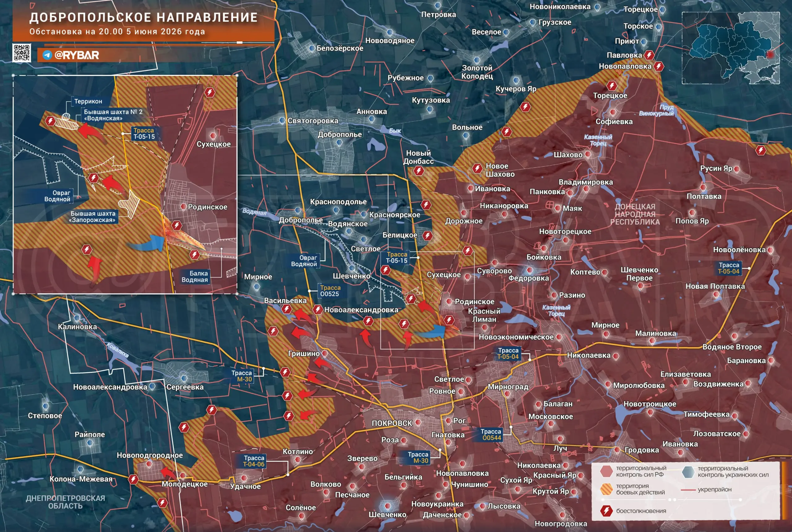
Task: Click the blue marker of Кучеров Яр
Action: [x=516, y=80]
